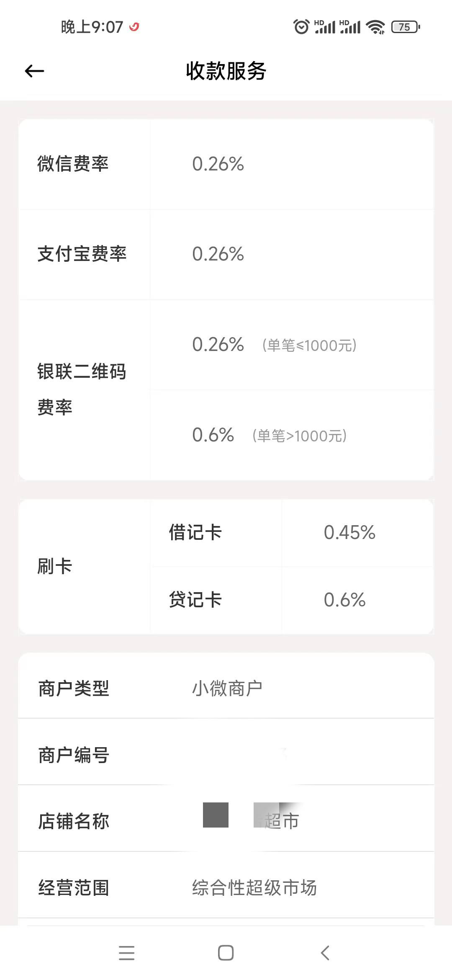
Task: Select the 微信费率 row
Action: [226, 164]
